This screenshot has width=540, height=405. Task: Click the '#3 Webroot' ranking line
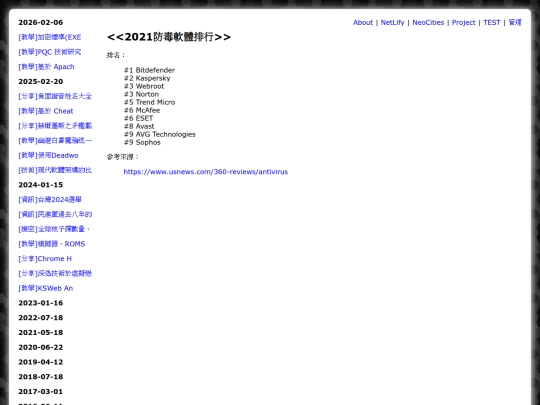tap(144, 86)
